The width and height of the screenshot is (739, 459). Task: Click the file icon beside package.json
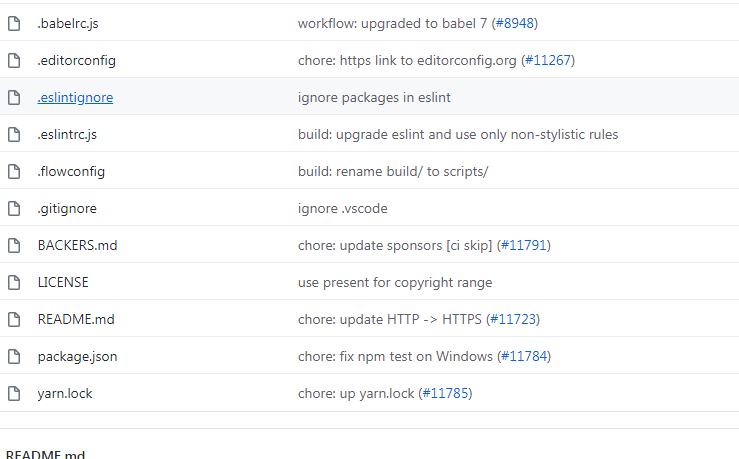pyautogui.click(x=14, y=356)
